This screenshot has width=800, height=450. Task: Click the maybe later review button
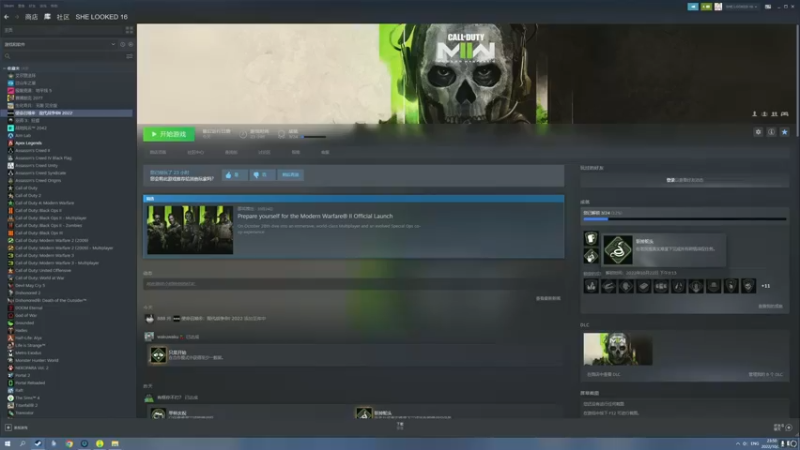pos(290,174)
